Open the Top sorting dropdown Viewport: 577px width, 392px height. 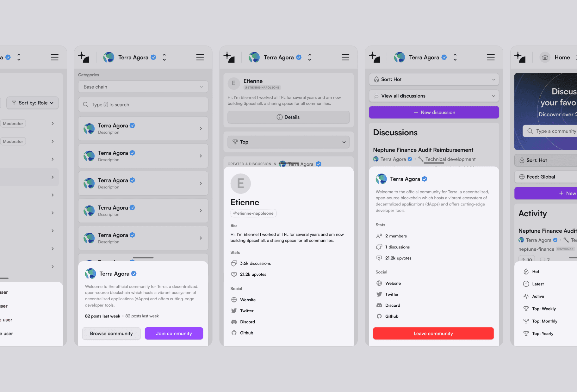(x=288, y=142)
